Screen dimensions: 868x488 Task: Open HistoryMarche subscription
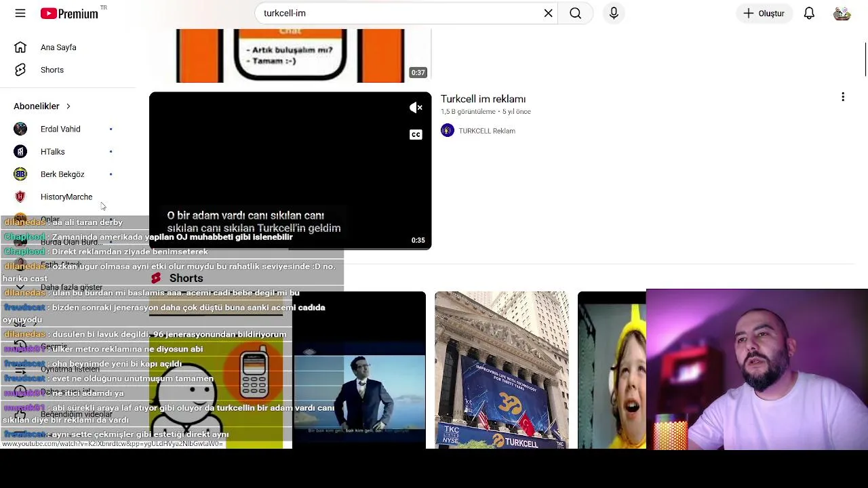pyautogui.click(x=66, y=197)
